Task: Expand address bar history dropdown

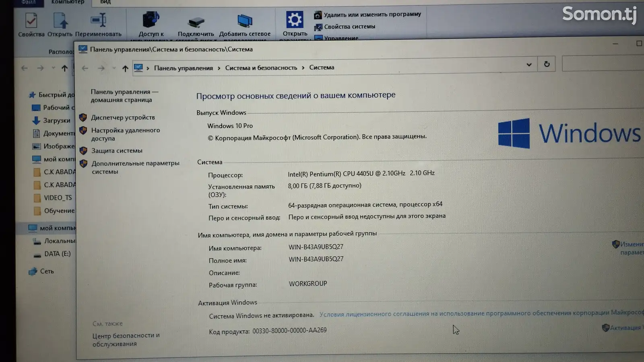Action: pos(529,64)
